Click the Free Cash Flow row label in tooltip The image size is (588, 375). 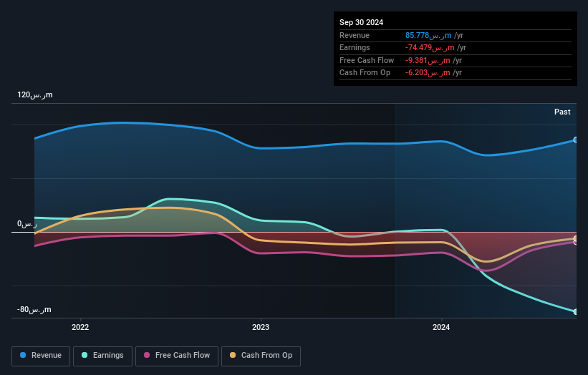(x=367, y=60)
